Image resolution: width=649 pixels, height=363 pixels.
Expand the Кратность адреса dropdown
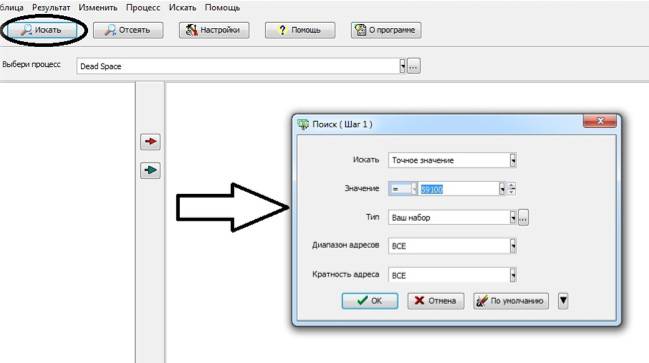point(513,275)
